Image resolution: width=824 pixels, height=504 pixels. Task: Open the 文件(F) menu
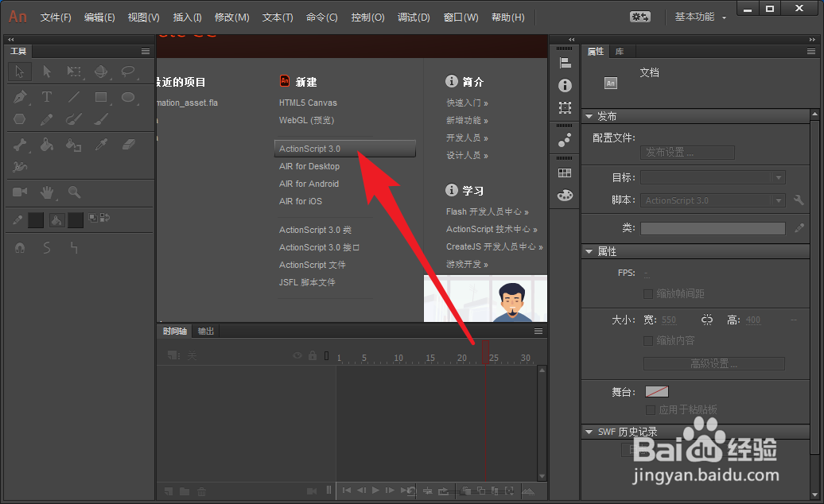pyautogui.click(x=56, y=17)
